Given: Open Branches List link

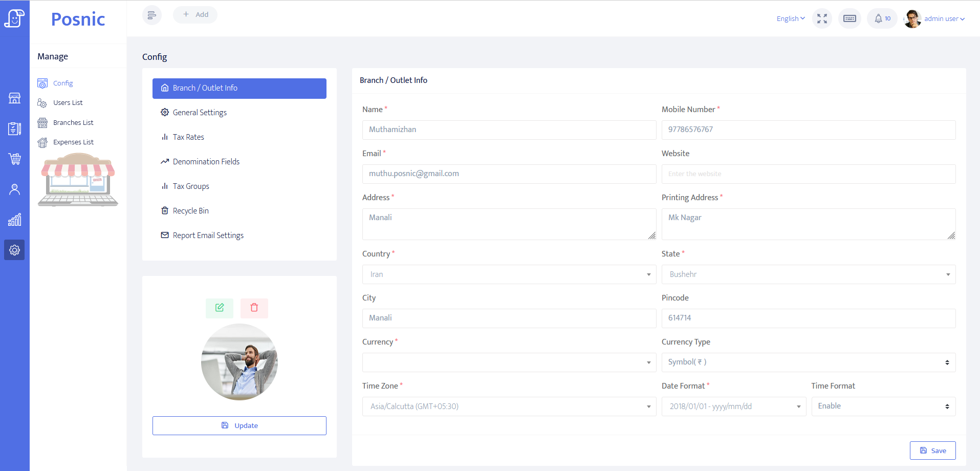Looking at the screenshot, I should tap(73, 123).
